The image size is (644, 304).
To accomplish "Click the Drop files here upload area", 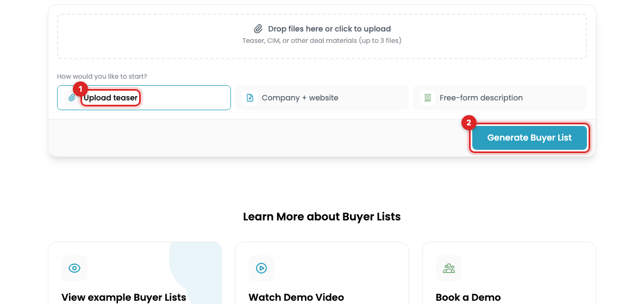I will [x=322, y=36].
